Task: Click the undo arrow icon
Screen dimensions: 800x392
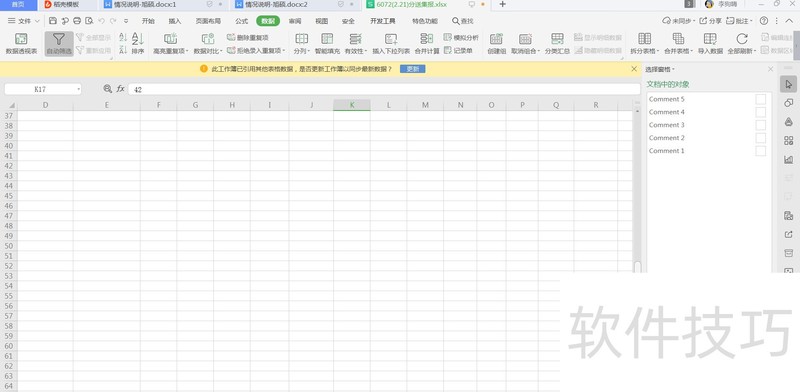Action: [102, 21]
